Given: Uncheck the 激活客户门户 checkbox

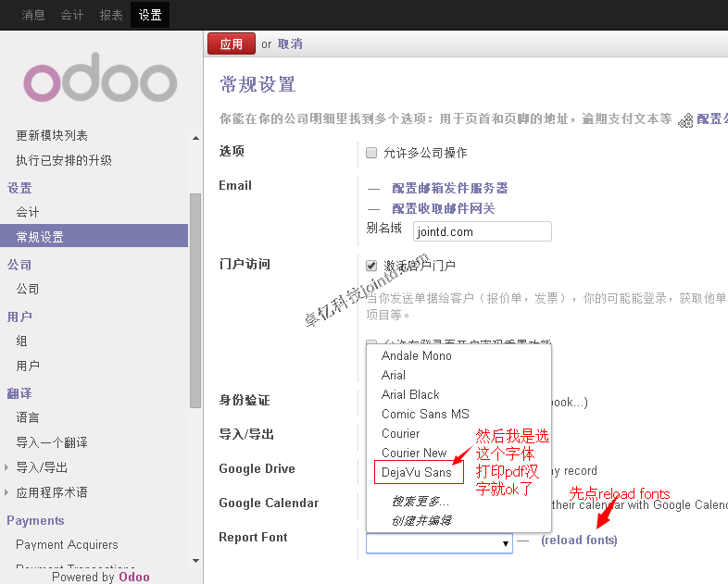Looking at the screenshot, I should (x=371, y=266).
